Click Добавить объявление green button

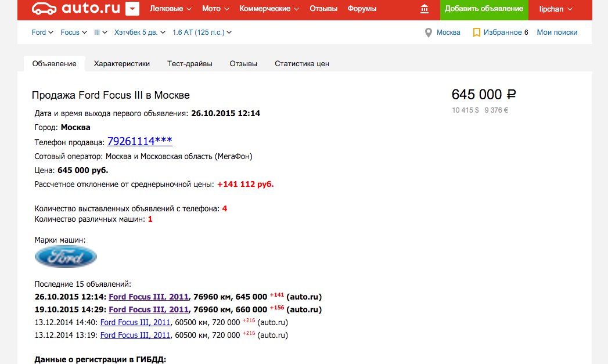(x=484, y=9)
